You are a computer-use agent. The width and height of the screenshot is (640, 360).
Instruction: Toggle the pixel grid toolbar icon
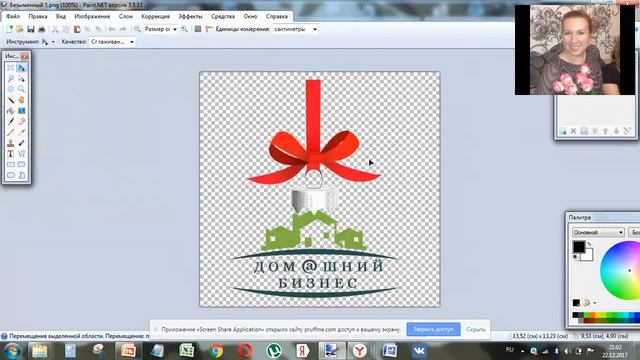tap(198, 29)
